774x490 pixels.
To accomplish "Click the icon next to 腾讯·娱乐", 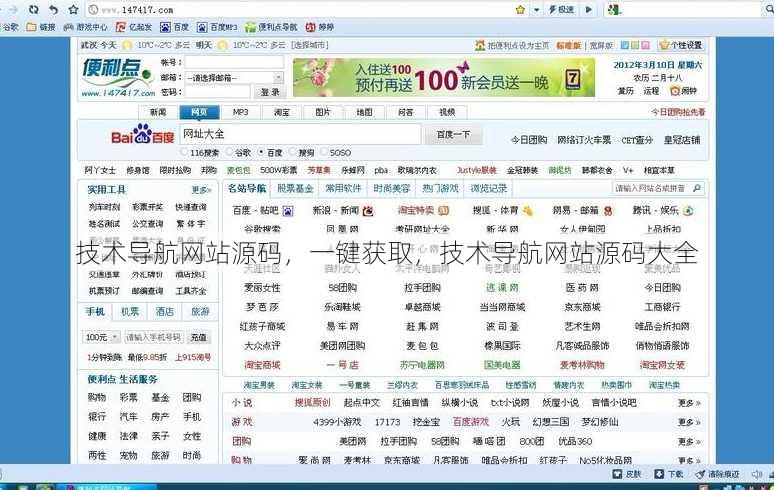I will 688,211.
